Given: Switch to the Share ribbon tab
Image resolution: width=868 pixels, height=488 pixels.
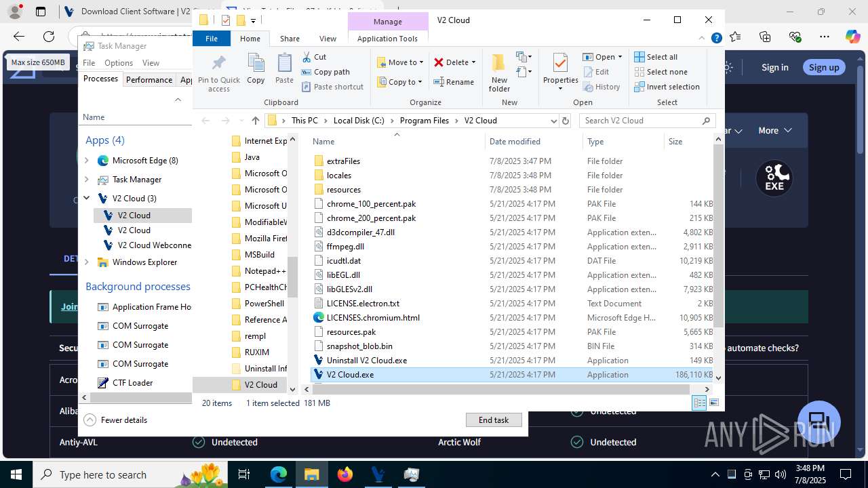Looking at the screenshot, I should [x=290, y=39].
